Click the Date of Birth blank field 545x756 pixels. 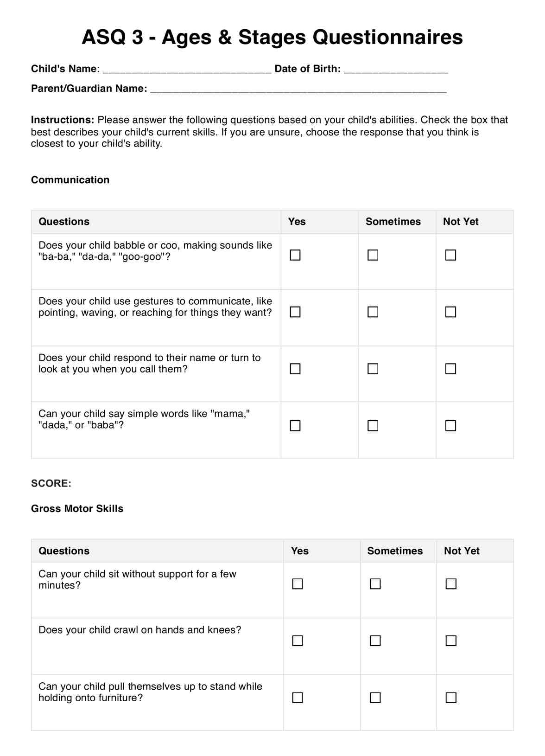pyautogui.click(x=396, y=69)
